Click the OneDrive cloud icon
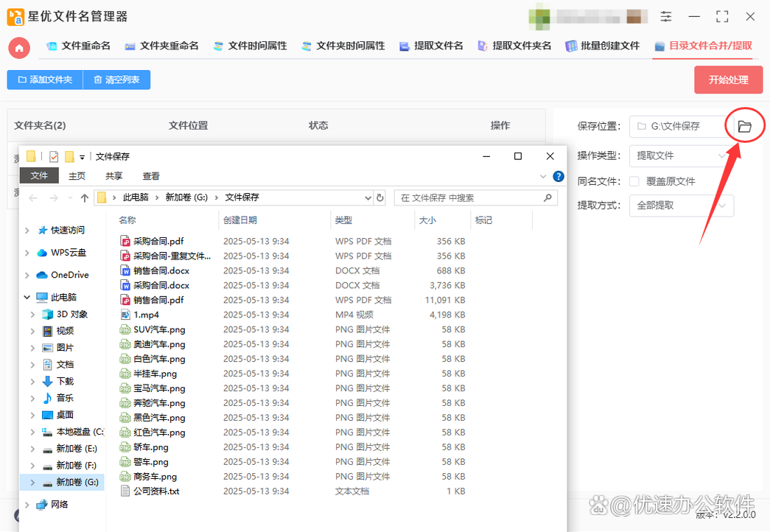This screenshot has width=770, height=532. pyautogui.click(x=42, y=275)
